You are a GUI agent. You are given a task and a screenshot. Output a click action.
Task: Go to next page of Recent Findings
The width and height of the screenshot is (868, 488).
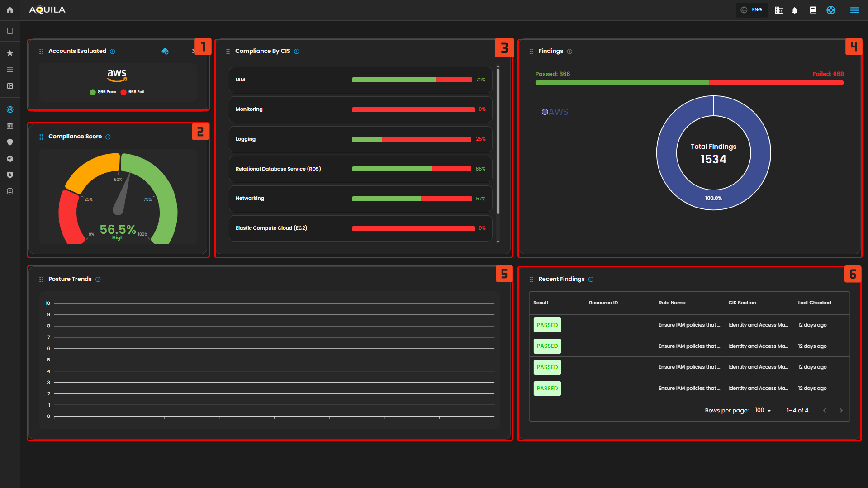pos(841,410)
